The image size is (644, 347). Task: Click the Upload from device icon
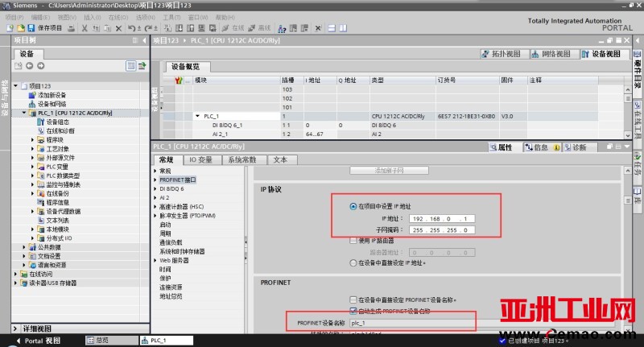click(190, 28)
